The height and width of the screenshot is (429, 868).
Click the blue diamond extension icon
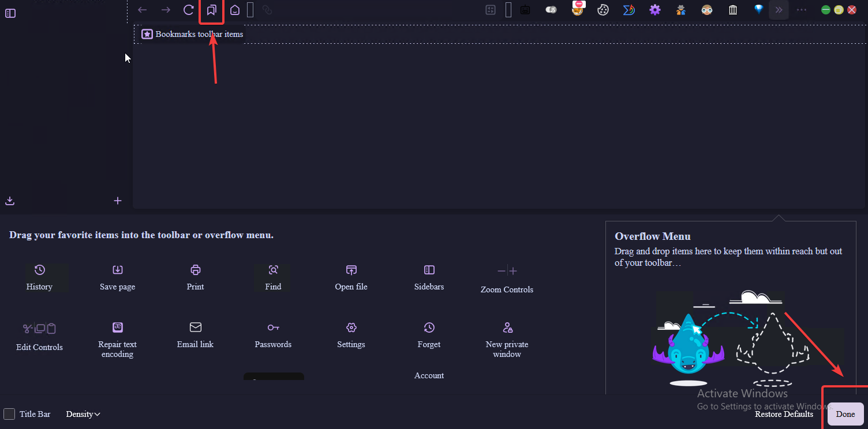click(758, 9)
